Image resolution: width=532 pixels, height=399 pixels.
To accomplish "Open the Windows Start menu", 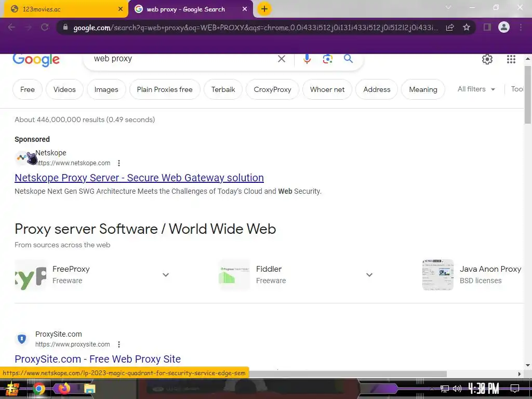I will coord(12,389).
